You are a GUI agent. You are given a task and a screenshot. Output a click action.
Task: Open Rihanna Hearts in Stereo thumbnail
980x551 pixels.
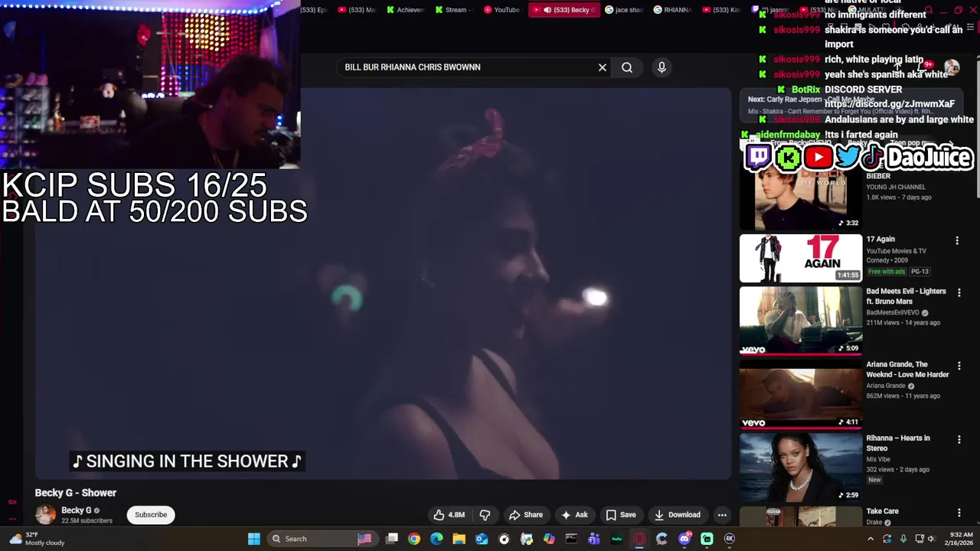[801, 468]
